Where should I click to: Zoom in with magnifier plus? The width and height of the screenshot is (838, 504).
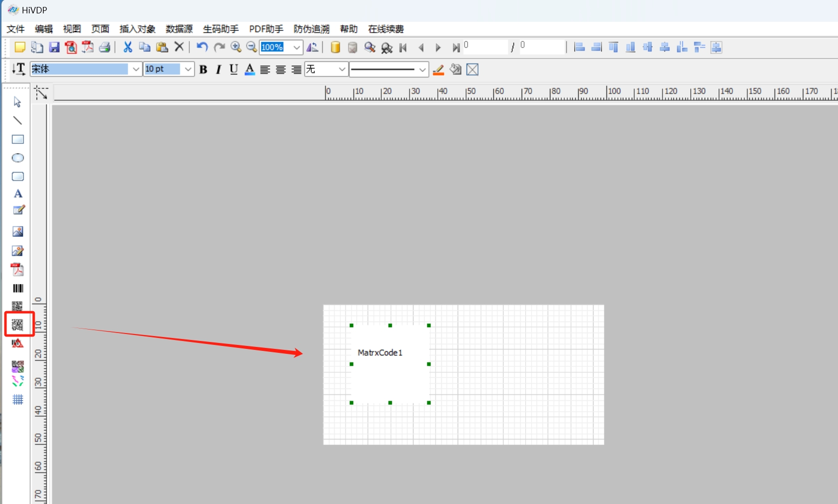coord(236,47)
